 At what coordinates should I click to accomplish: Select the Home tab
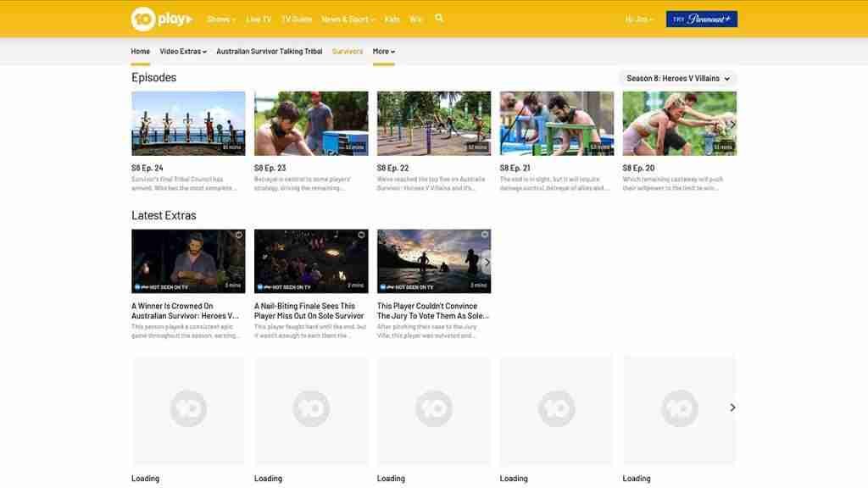141,52
